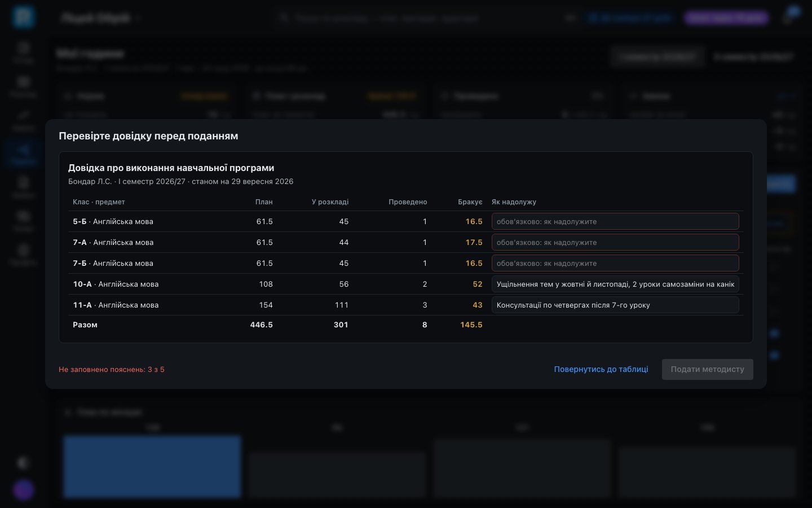
Task: Click the Бракує column header
Action: [470, 202]
